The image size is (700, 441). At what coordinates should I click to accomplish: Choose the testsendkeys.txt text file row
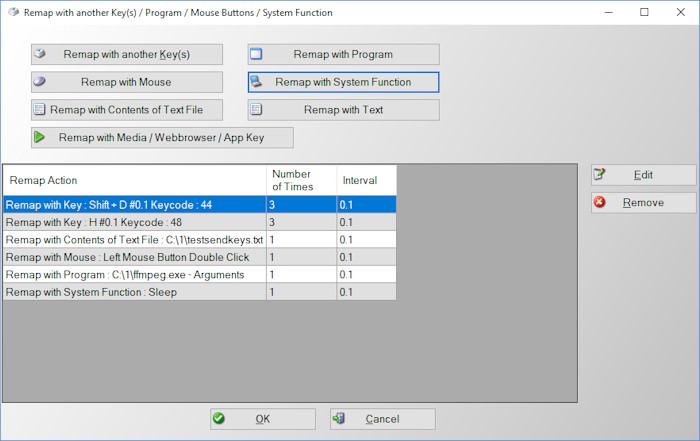pos(135,240)
